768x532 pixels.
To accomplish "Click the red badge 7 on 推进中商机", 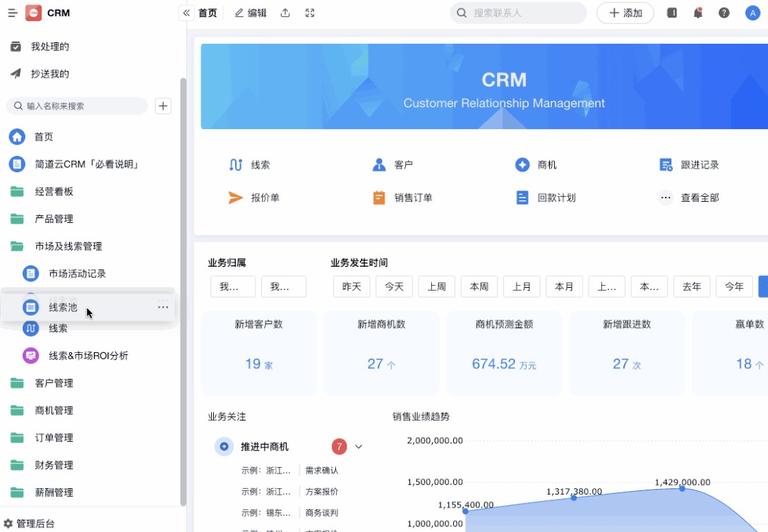I will point(339,447).
